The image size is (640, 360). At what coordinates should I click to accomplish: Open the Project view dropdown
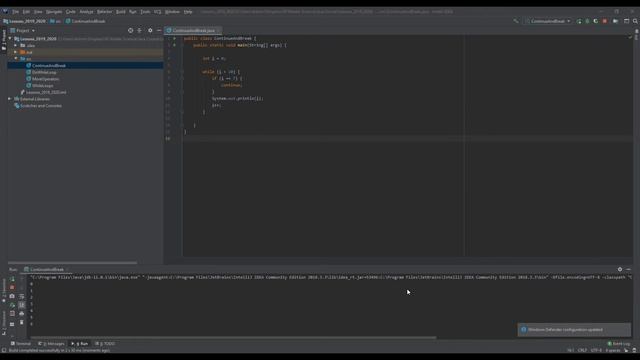click(x=22, y=30)
